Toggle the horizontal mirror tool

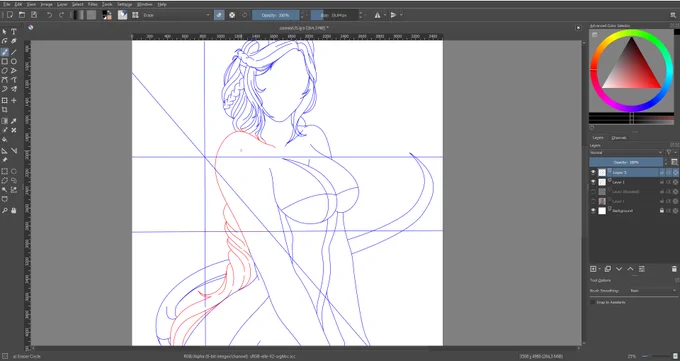(x=377, y=15)
